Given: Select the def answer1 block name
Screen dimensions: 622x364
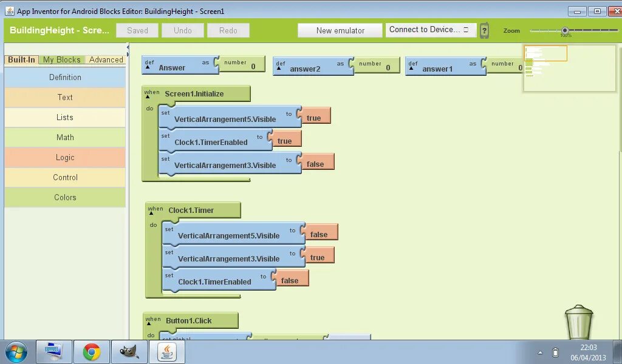Looking at the screenshot, I should 437,69.
